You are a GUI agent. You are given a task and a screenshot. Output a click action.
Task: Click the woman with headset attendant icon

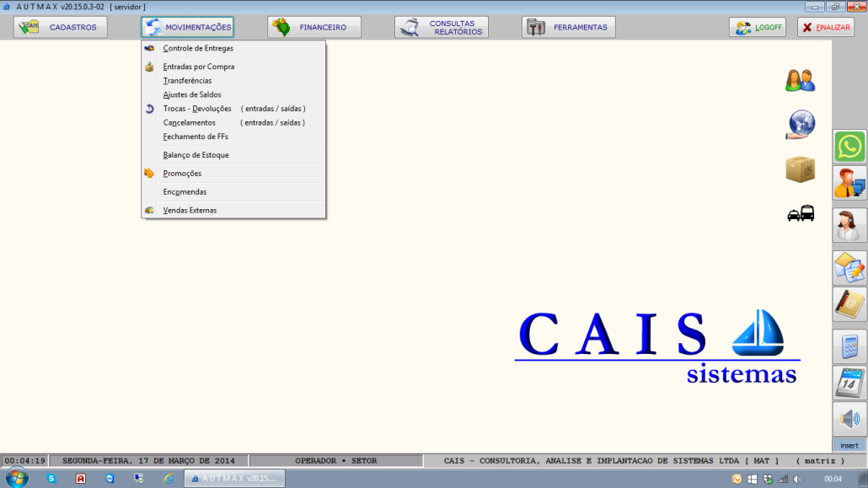click(x=849, y=225)
